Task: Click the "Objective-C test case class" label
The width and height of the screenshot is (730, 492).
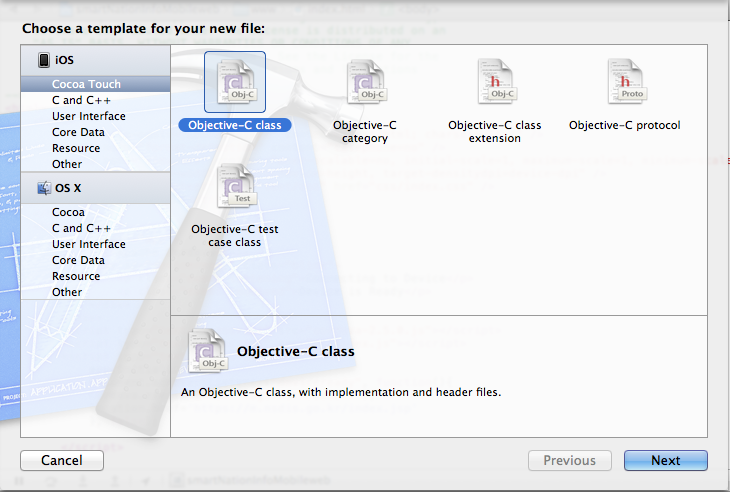Action: pos(235,236)
